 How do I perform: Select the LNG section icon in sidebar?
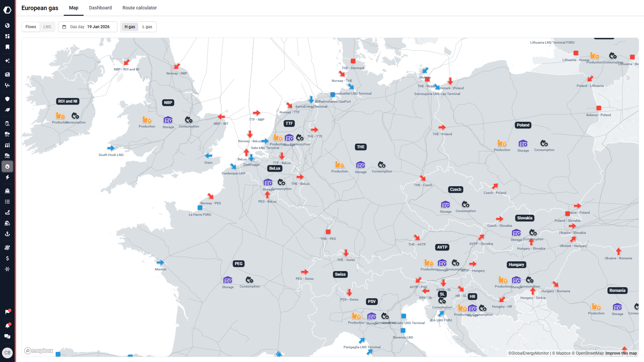[x=7, y=156]
